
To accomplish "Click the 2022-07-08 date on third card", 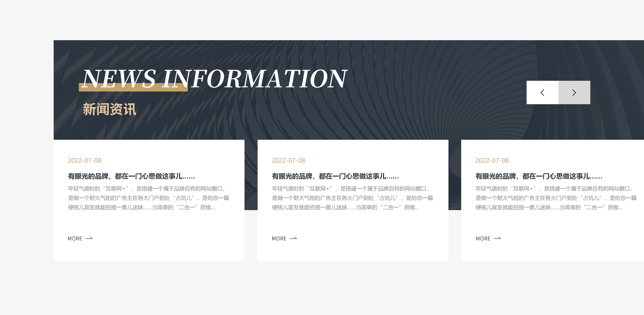I will [492, 161].
